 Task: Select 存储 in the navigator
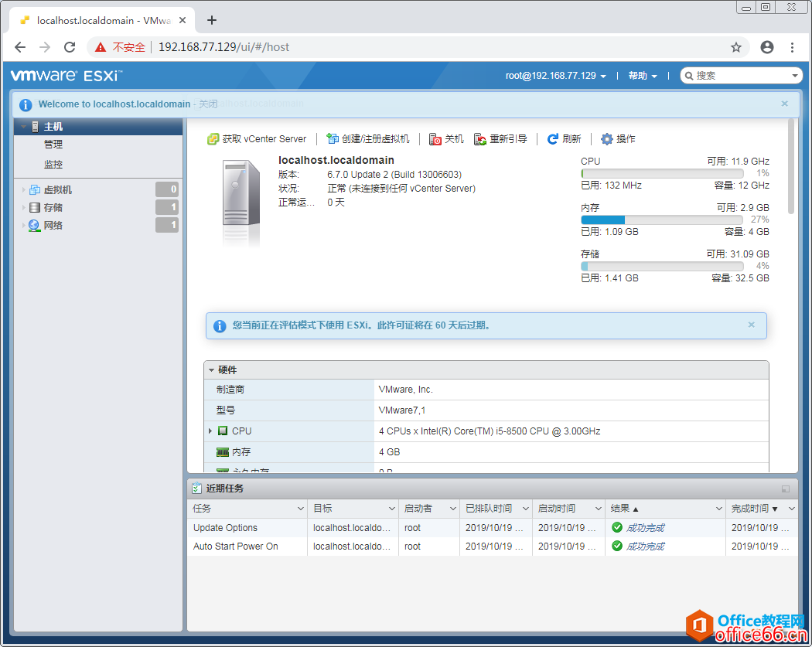[53, 208]
